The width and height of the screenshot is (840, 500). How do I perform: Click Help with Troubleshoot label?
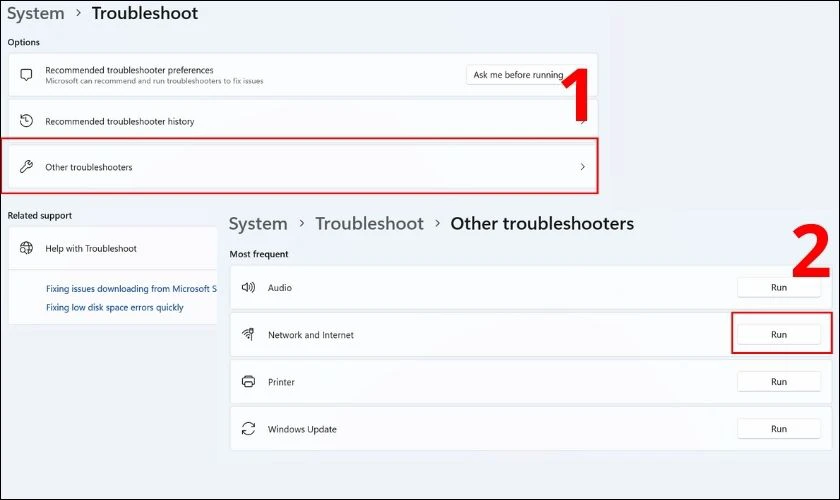(91, 249)
